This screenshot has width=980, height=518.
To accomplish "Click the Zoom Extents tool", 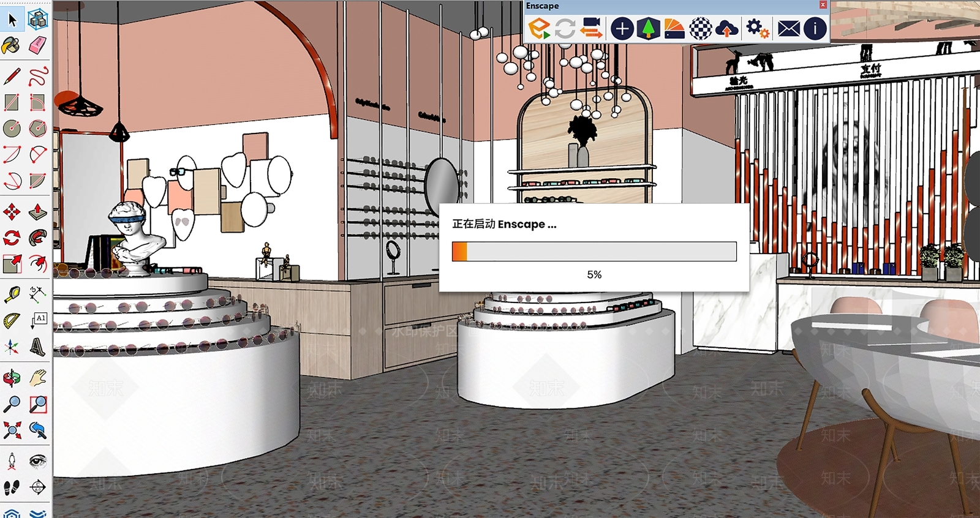I will pyautogui.click(x=12, y=430).
